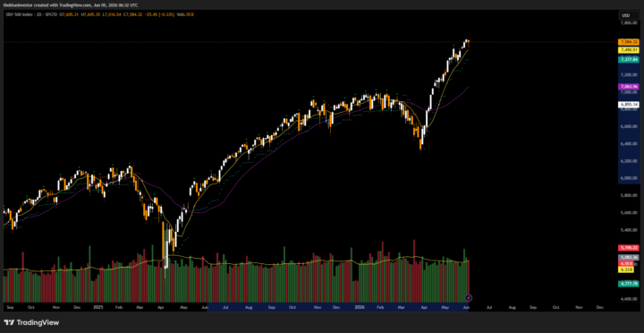This screenshot has width=644, height=333.
Task: Click the teal 4,777.78 price label
Action: point(629,284)
